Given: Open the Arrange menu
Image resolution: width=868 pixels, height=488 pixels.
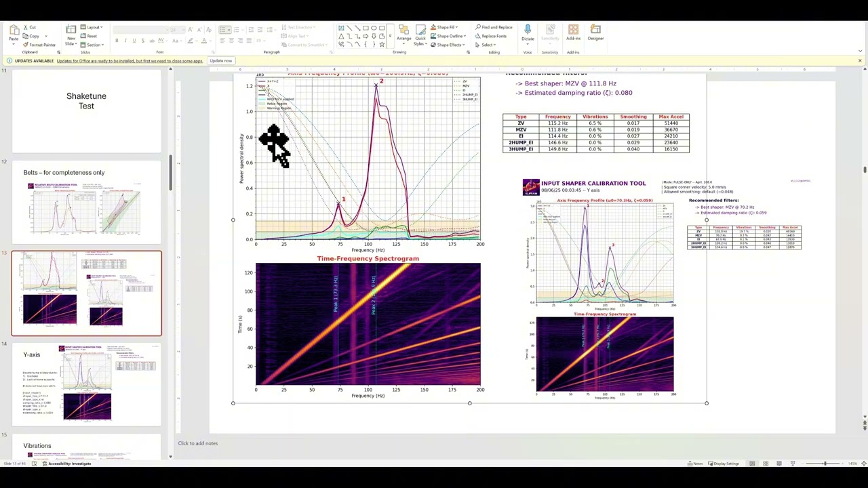Looking at the screenshot, I should point(404,34).
